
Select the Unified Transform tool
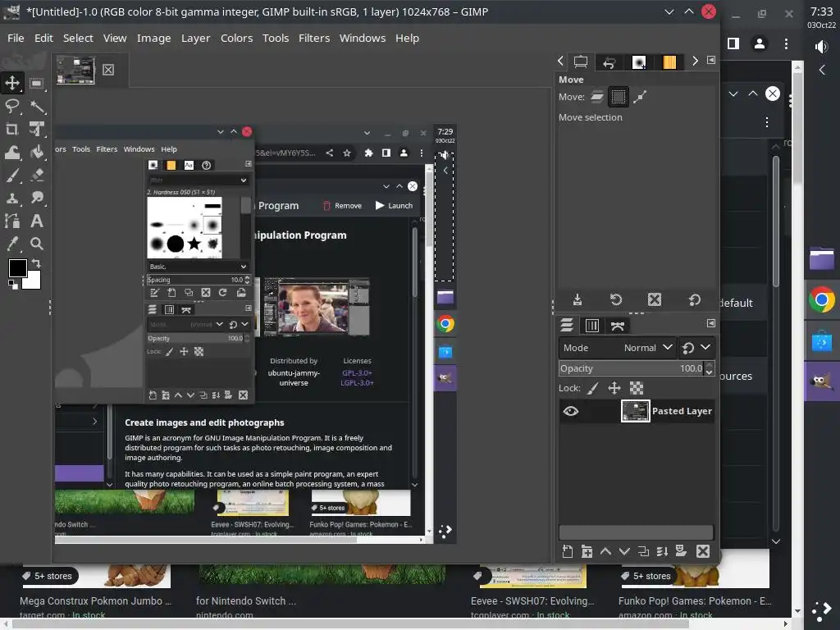point(36,129)
